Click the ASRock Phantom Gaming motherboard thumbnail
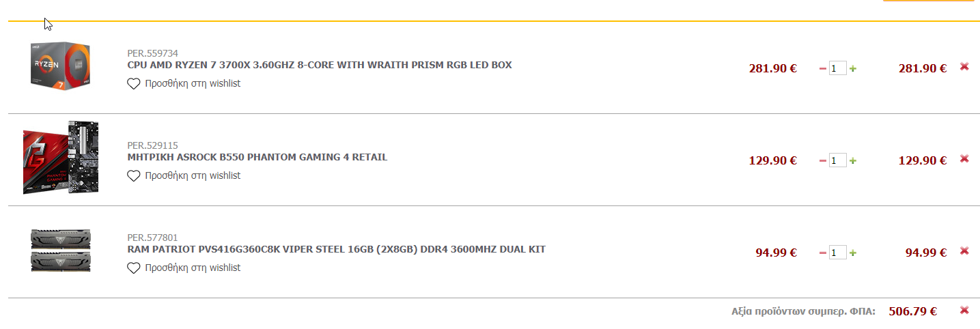Screen dimensions: 980x329 (60, 158)
